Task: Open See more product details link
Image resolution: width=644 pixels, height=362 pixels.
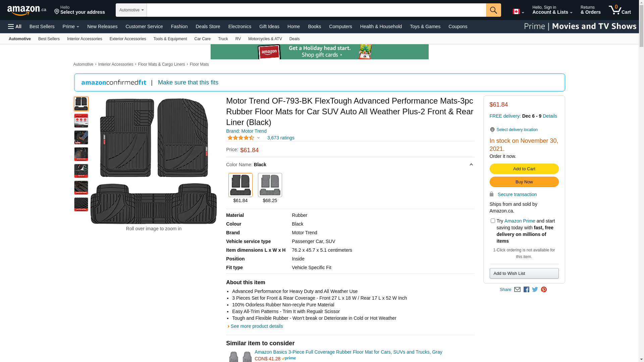Action: (256, 326)
